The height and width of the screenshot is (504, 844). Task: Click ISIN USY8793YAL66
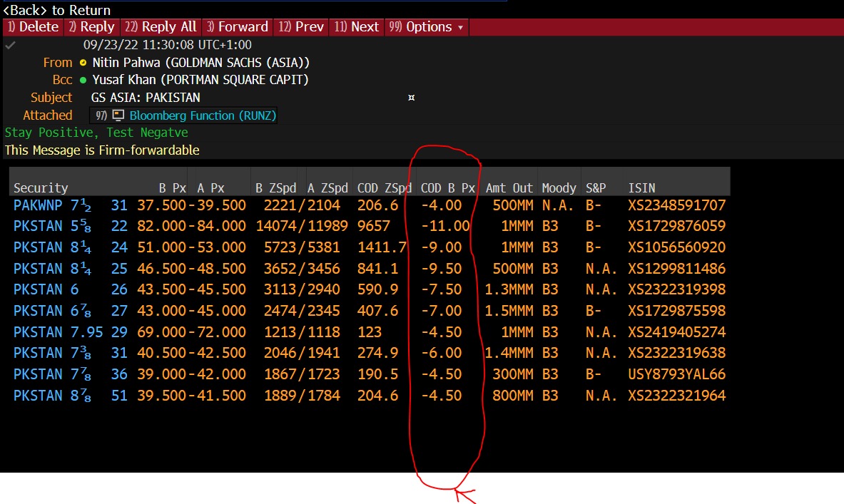[x=676, y=374]
